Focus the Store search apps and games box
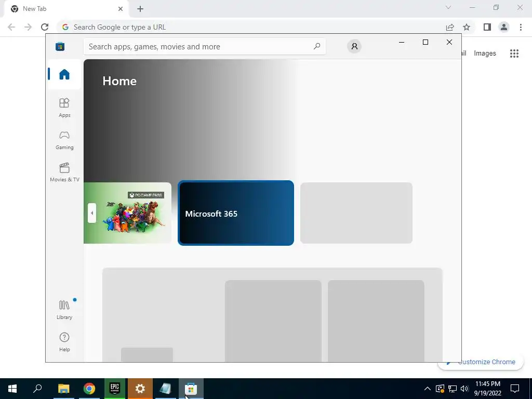The height and width of the screenshot is (399, 532). coord(205,46)
